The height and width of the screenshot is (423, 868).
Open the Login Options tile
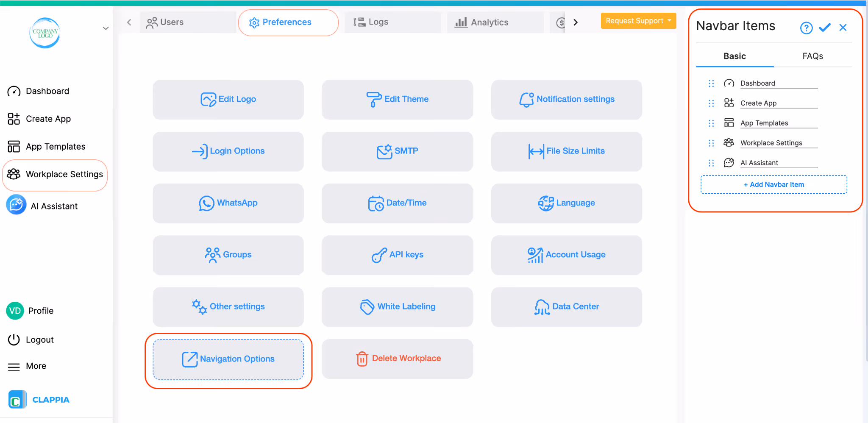pyautogui.click(x=228, y=151)
